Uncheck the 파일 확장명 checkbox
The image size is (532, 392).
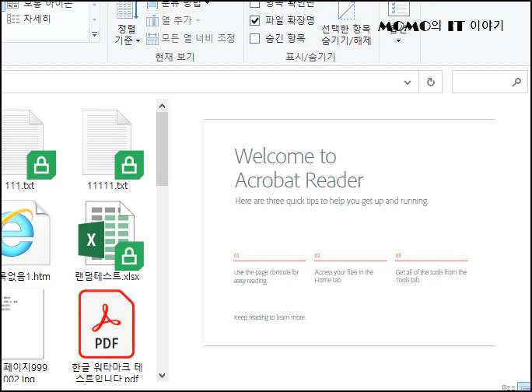(x=255, y=21)
